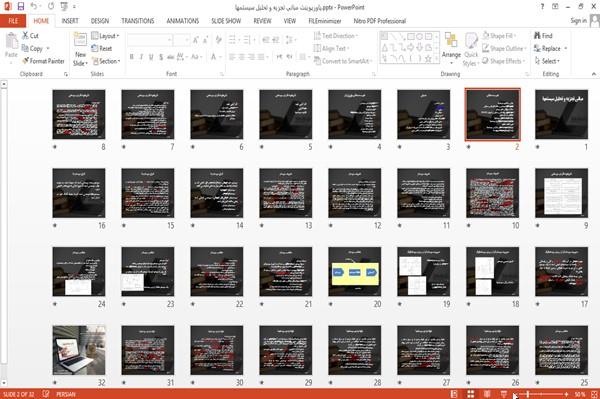Viewport: 600px width, 399px height.
Task: Open the Select dropdown in Editing group
Action: click(x=547, y=61)
